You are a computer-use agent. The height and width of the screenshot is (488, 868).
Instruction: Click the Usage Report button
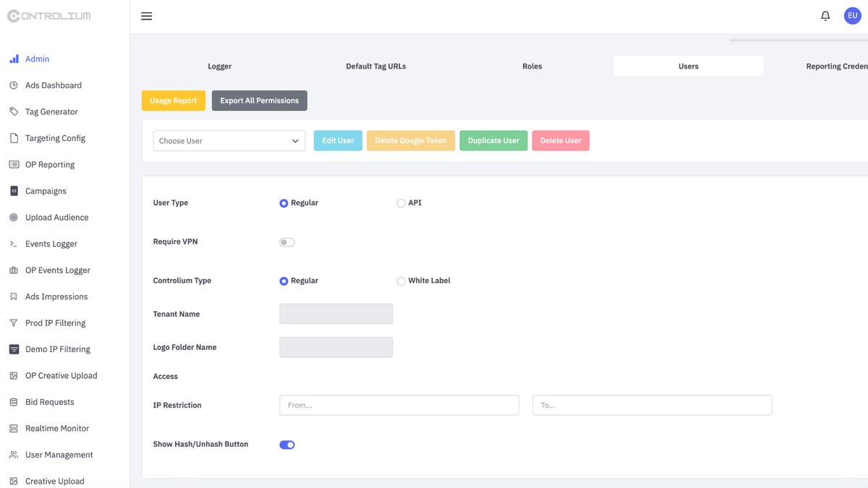click(x=174, y=100)
